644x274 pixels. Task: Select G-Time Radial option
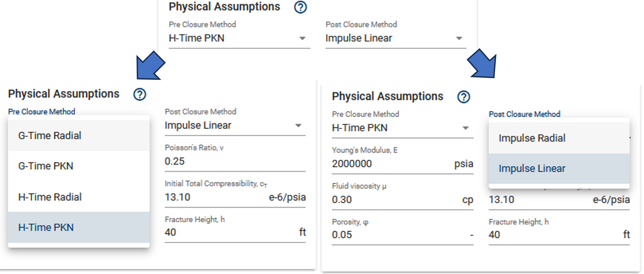coord(79,135)
